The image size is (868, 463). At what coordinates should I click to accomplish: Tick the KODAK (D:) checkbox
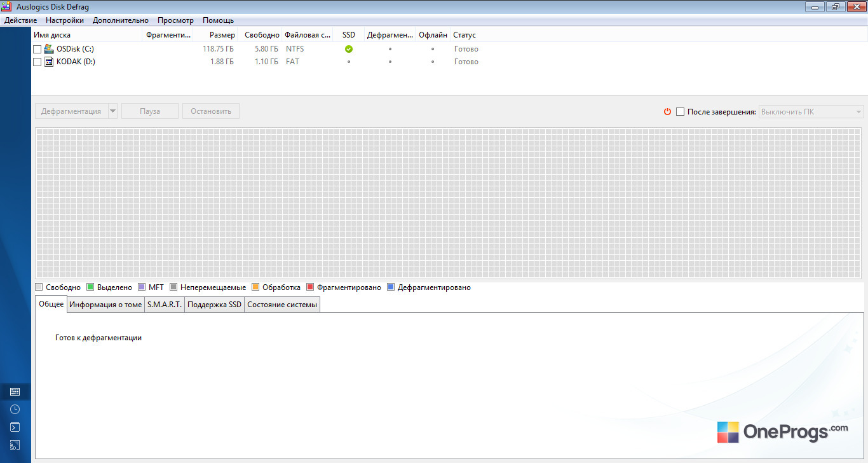point(37,62)
